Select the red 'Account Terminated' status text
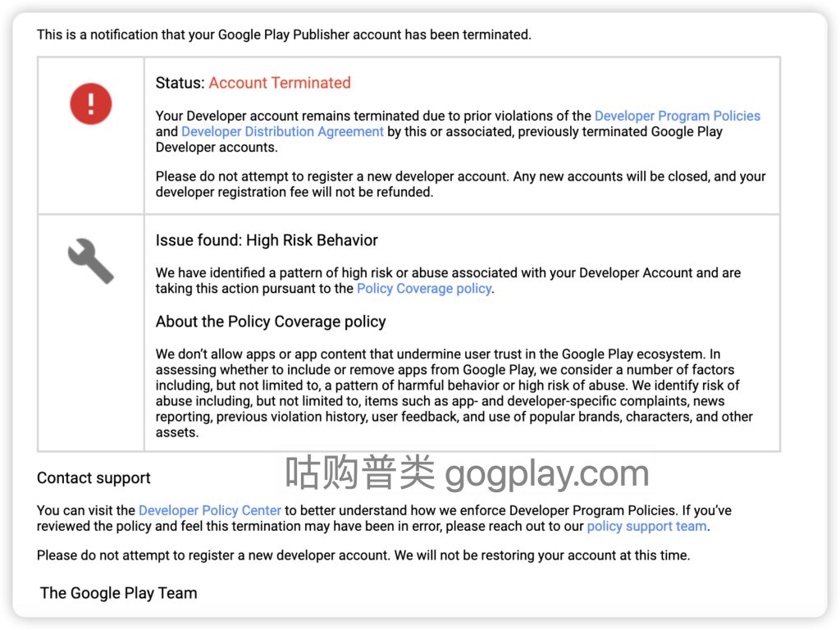This screenshot has height=630, width=840. click(x=280, y=83)
